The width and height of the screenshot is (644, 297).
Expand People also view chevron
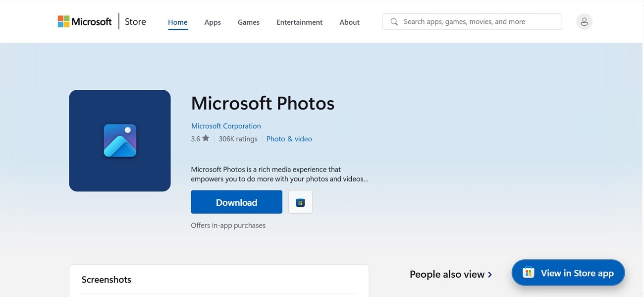click(490, 274)
